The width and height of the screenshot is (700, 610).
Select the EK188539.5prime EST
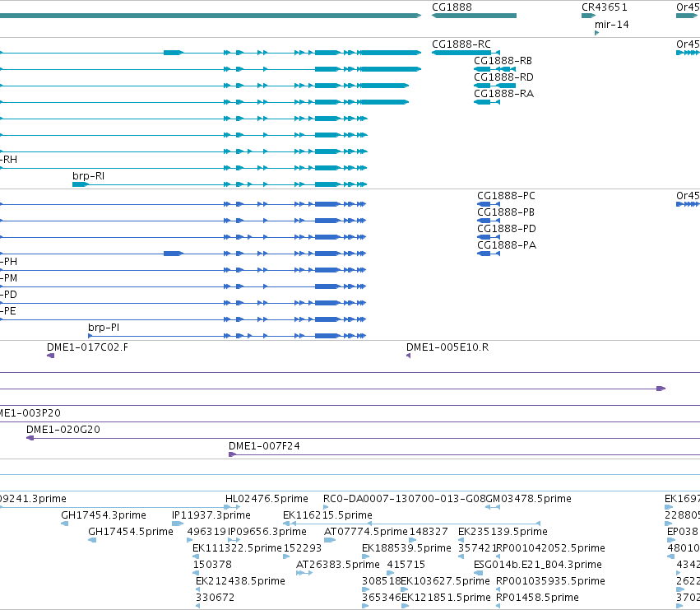[365, 556]
